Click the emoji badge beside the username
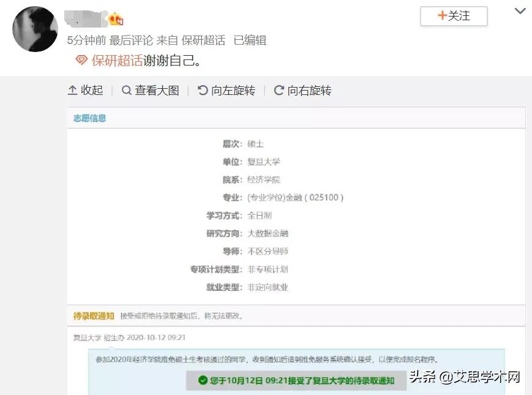Screen dimensions: 532x395 tap(113, 18)
